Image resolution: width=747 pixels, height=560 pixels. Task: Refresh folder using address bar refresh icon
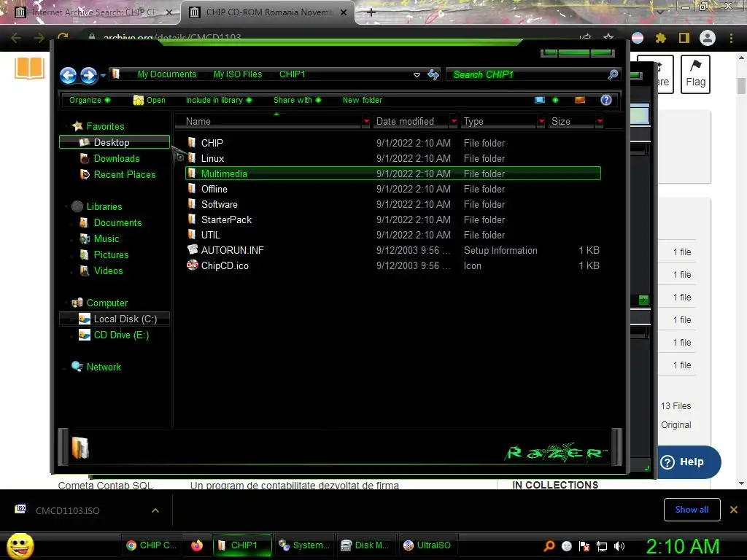point(433,75)
